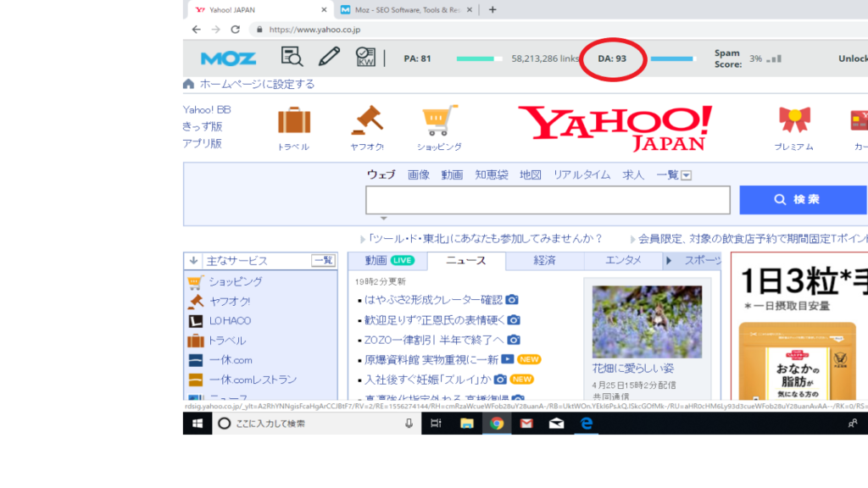Open Task View on the taskbar
The width and height of the screenshot is (868, 488).
[437, 424]
